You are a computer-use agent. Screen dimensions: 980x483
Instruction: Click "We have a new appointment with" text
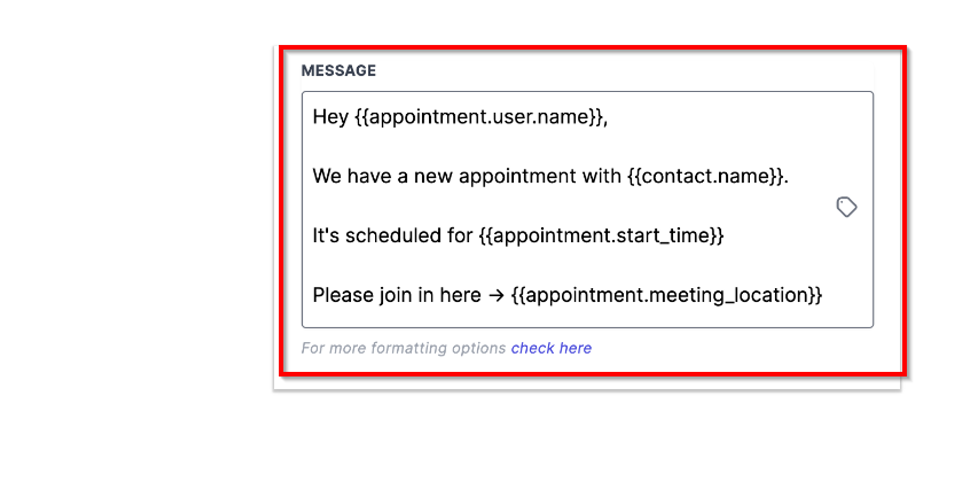tap(467, 176)
